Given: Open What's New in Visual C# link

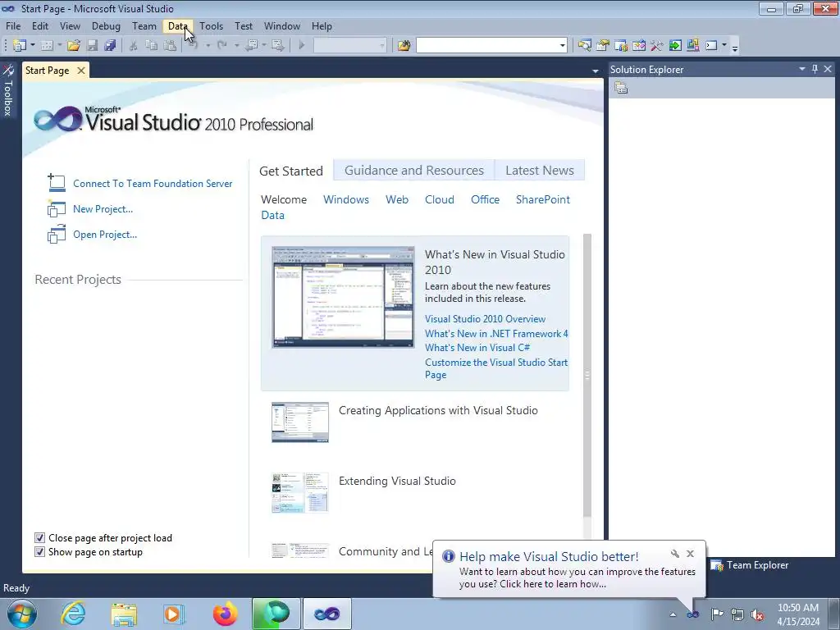Looking at the screenshot, I should coord(477,348).
